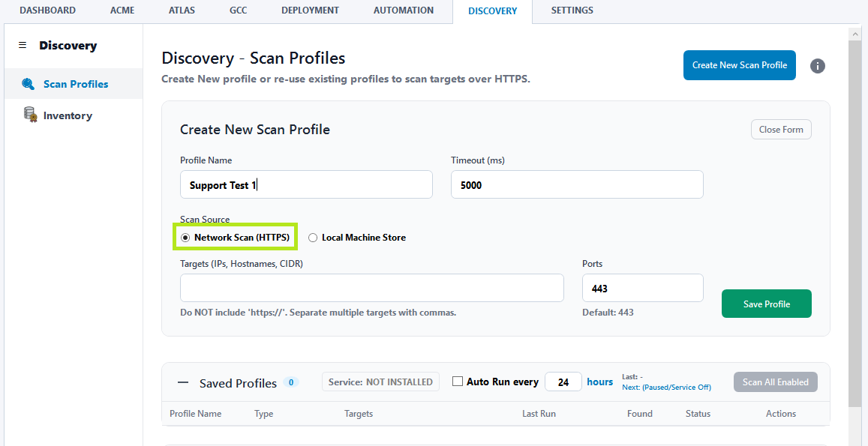This screenshot has height=446, width=868.
Task: Switch to the ACME tab
Action: (x=122, y=10)
